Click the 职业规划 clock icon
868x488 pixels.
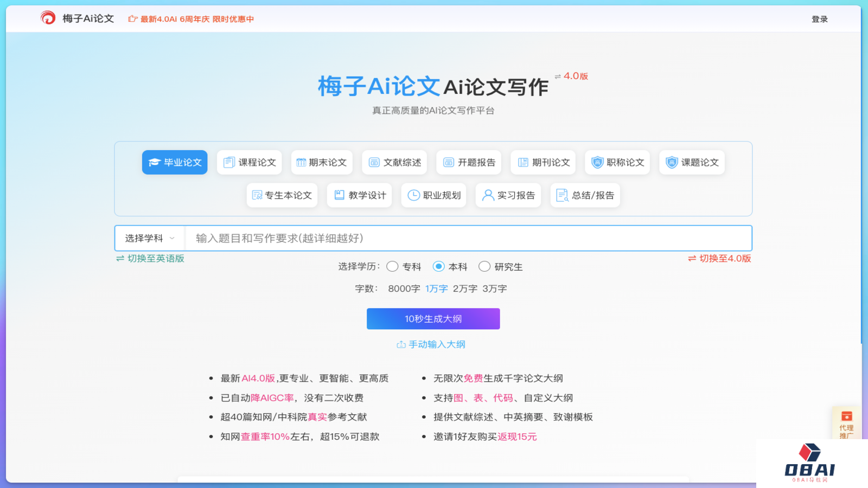pyautogui.click(x=413, y=195)
